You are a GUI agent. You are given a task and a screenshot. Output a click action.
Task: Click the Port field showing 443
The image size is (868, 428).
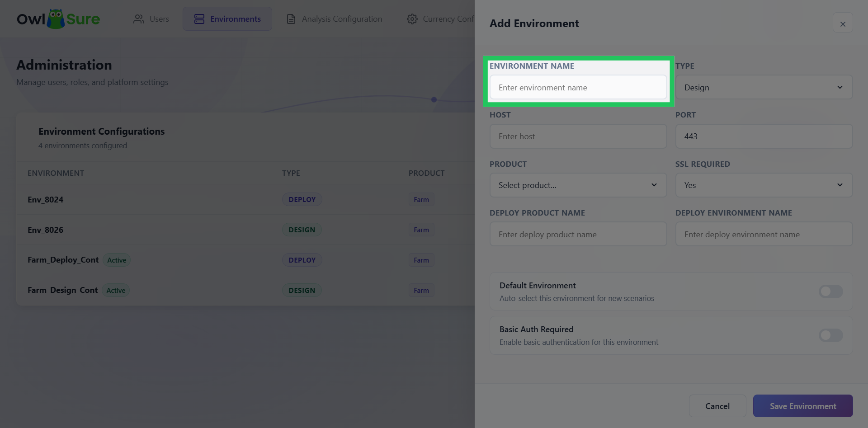point(764,136)
